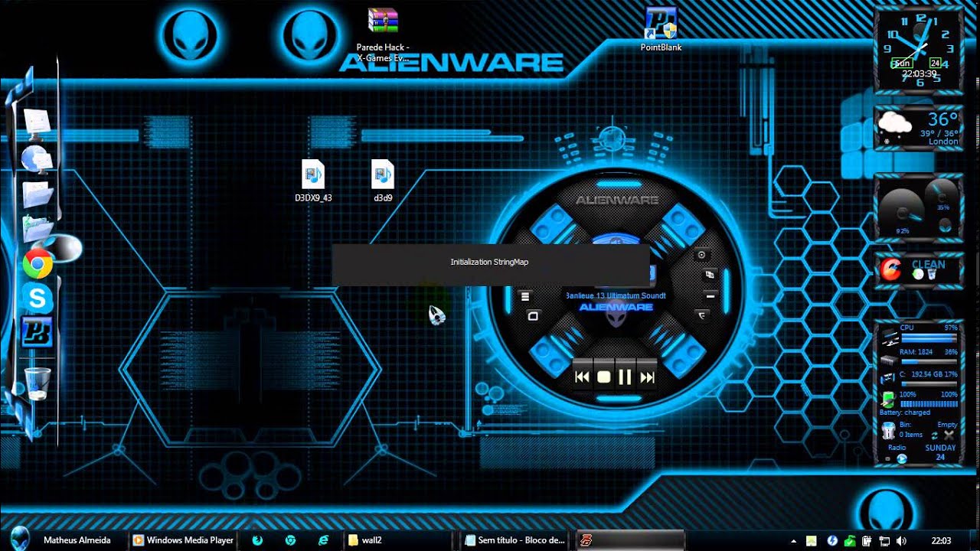Screen dimensions: 980x551
Task: Open the globe network icon in the dock
Action: (x=36, y=158)
